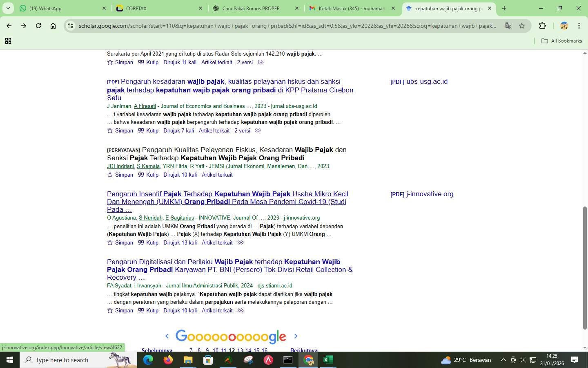Open the Chrome three-dot menu

[579, 25]
